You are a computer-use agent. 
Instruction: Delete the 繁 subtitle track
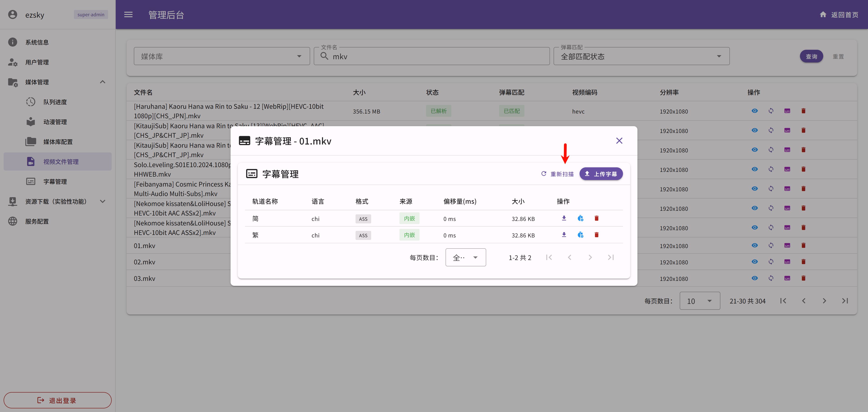pos(597,235)
